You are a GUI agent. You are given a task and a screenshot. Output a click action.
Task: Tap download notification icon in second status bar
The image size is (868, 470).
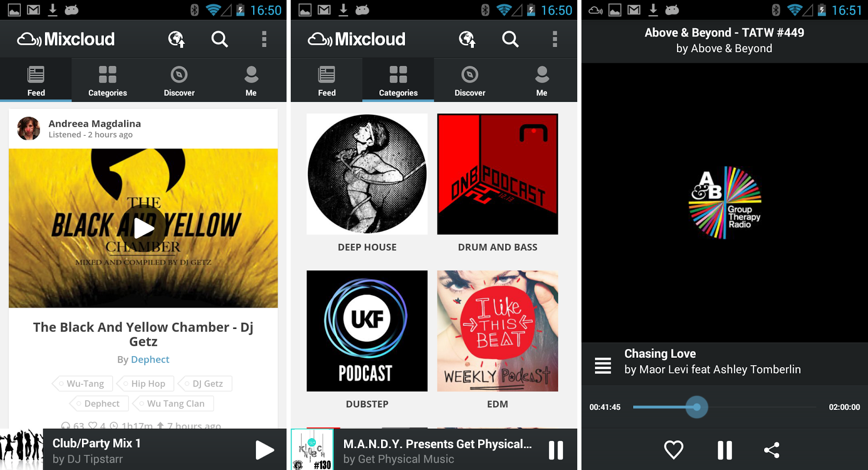point(343,10)
